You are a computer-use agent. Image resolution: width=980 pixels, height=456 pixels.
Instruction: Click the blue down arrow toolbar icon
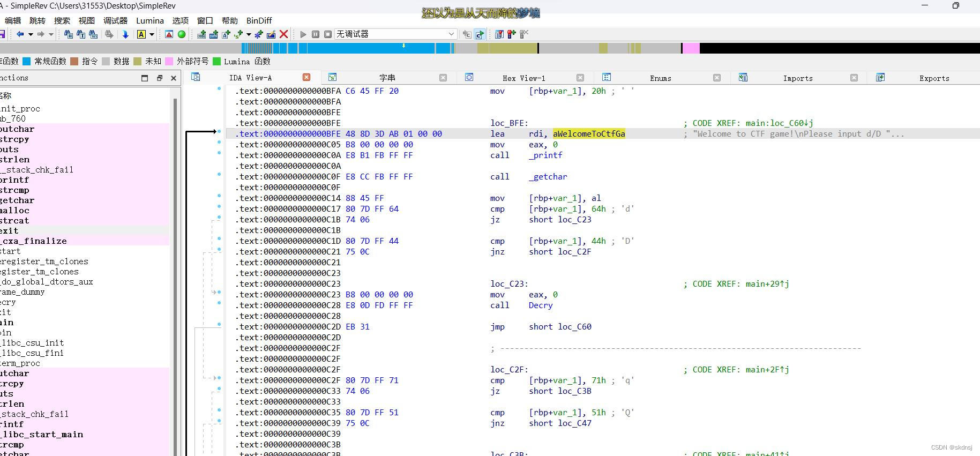[x=125, y=34]
